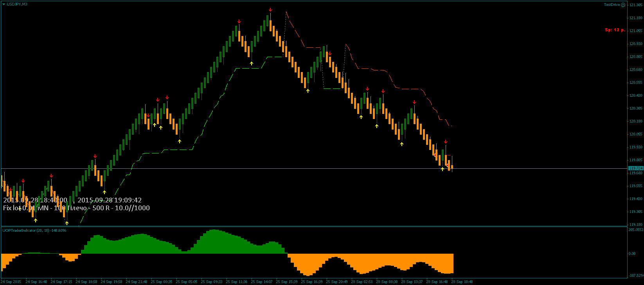Click price level 120.805 on the scale
The height and width of the screenshot is (285, 644).
(x=635, y=57)
